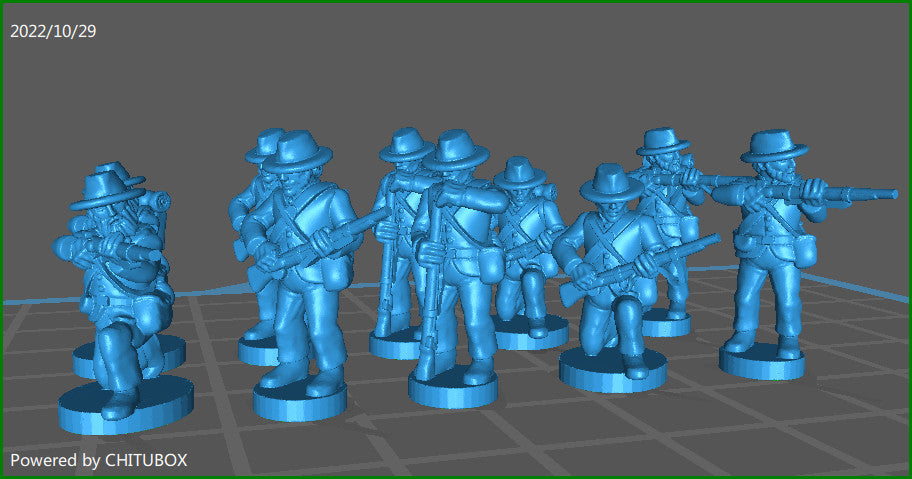The height and width of the screenshot is (479, 912).
Task: Select the round base of far-right soldier
Action: click(x=762, y=360)
